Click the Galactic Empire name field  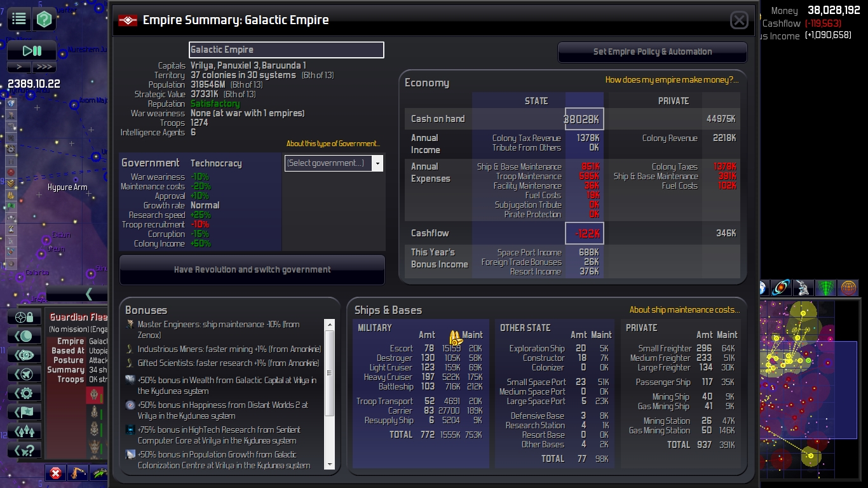coord(287,50)
